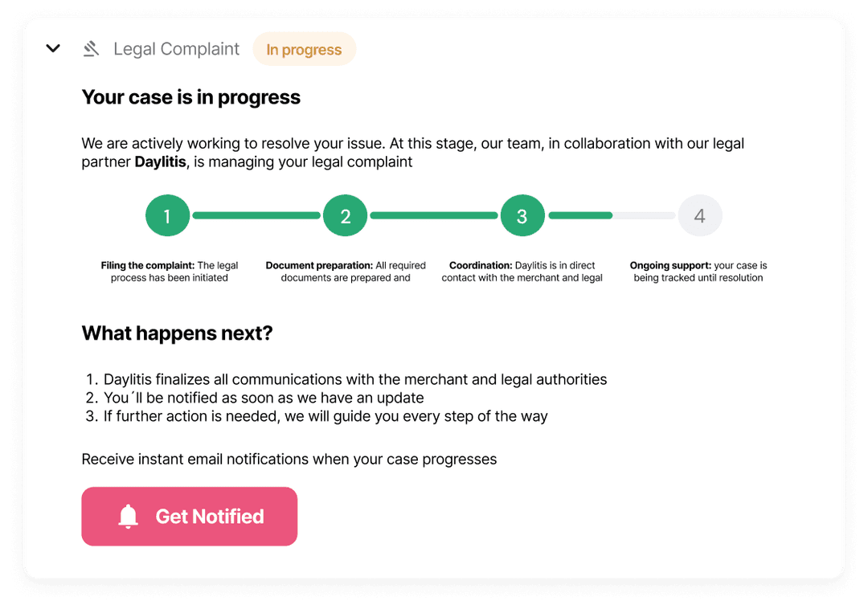Click the Get Notified button

(x=190, y=517)
